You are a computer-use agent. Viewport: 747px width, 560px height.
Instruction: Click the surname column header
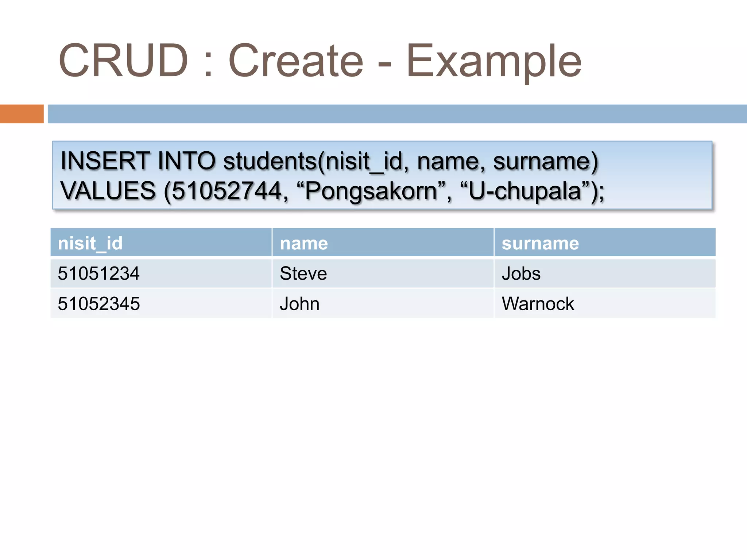605,242
